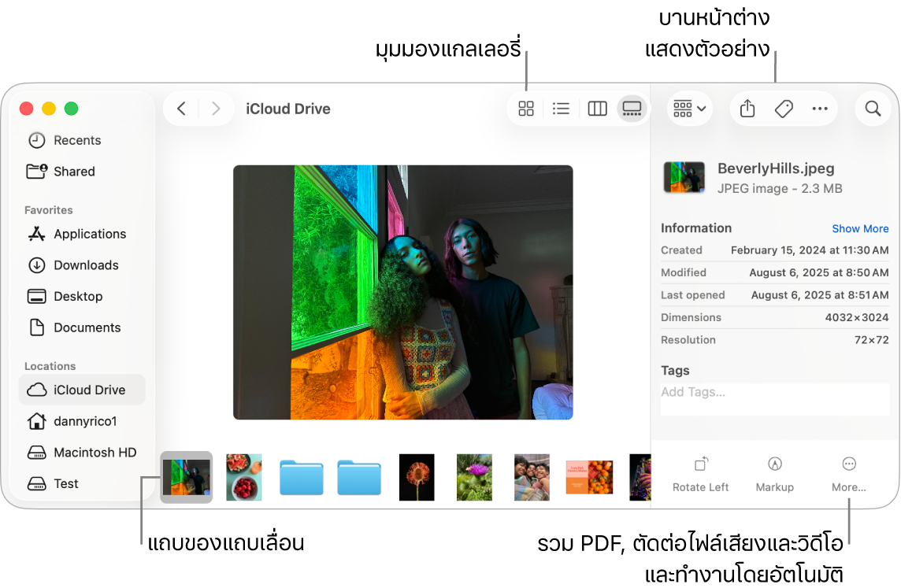Click the Tags toolbar icon
Viewport: 901px width, 588px height.
[784, 109]
